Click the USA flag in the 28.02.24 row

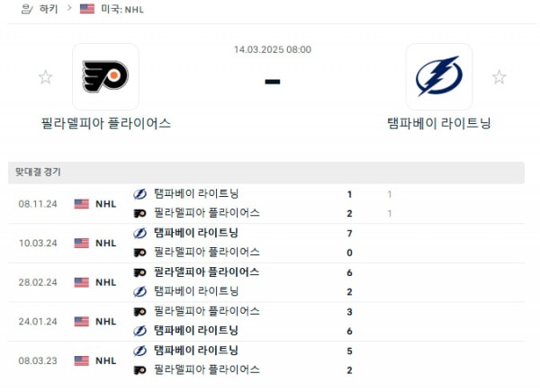coord(82,282)
